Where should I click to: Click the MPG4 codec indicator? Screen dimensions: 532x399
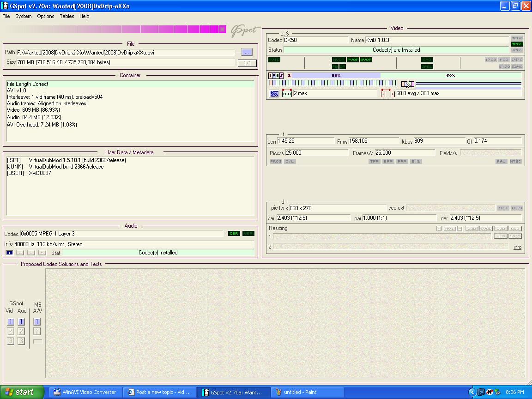[x=517, y=44]
